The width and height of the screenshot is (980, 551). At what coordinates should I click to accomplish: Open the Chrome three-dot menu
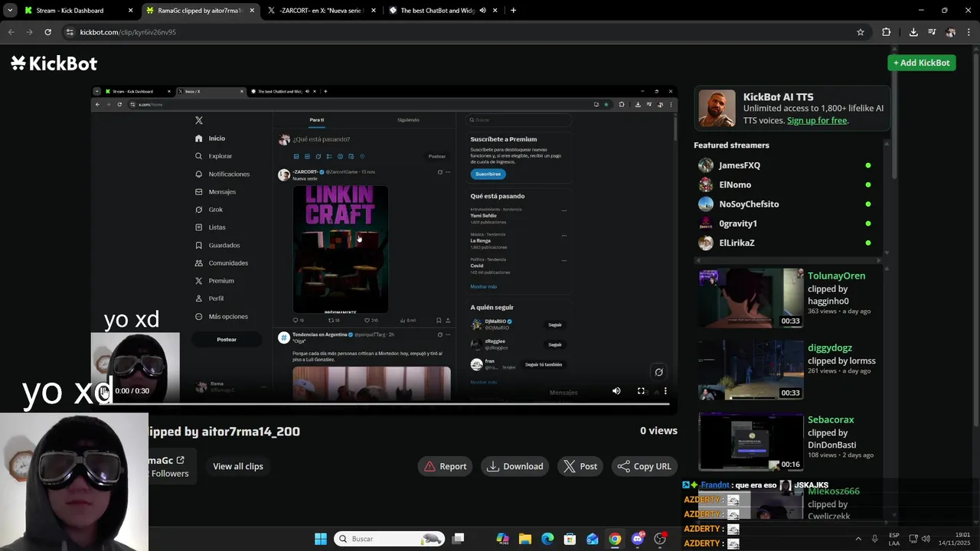tap(969, 32)
